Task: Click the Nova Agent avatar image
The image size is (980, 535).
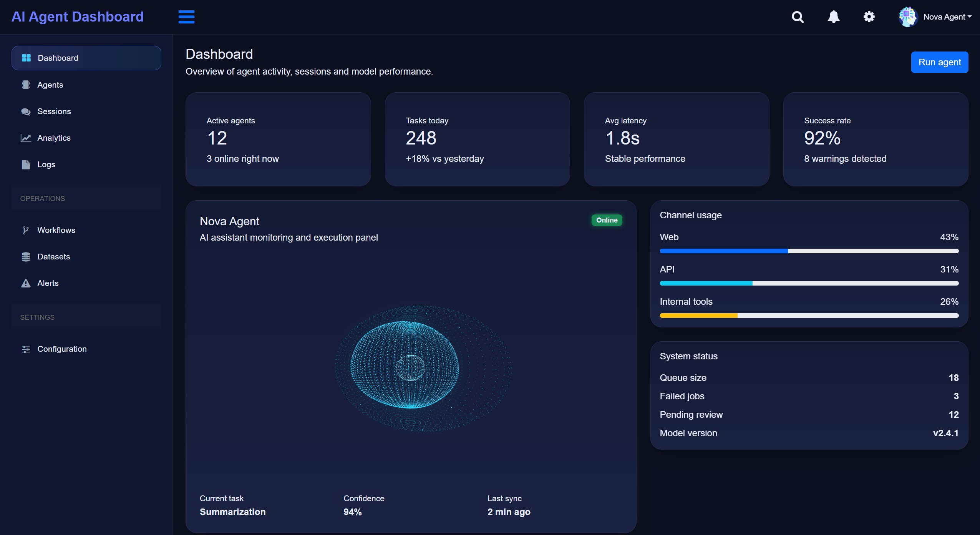Action: point(908,17)
